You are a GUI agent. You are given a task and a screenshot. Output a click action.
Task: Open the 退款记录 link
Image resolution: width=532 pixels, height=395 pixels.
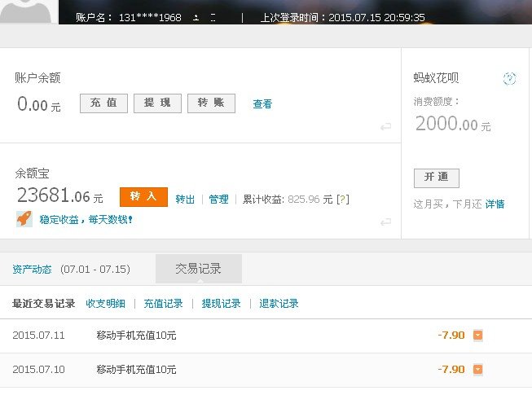coord(279,303)
